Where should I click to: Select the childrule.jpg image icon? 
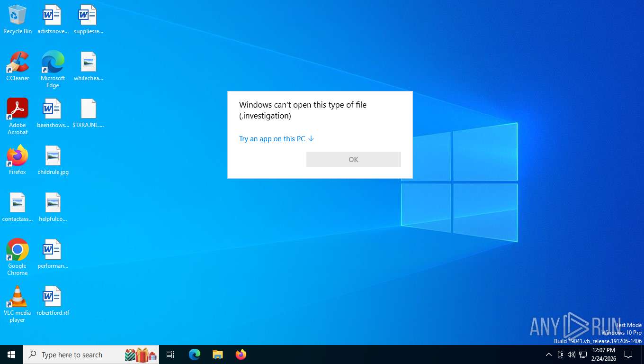53,160
